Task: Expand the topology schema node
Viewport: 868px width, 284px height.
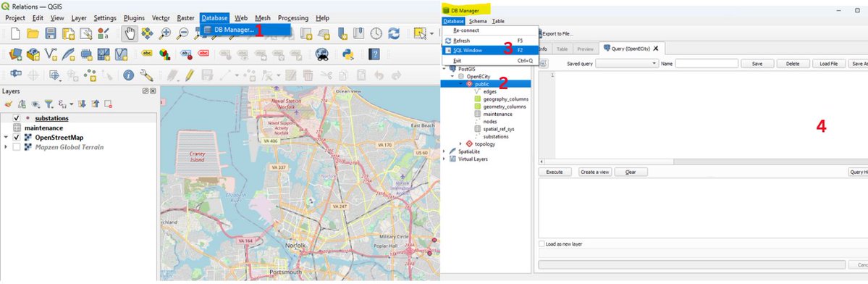Action: [460, 144]
